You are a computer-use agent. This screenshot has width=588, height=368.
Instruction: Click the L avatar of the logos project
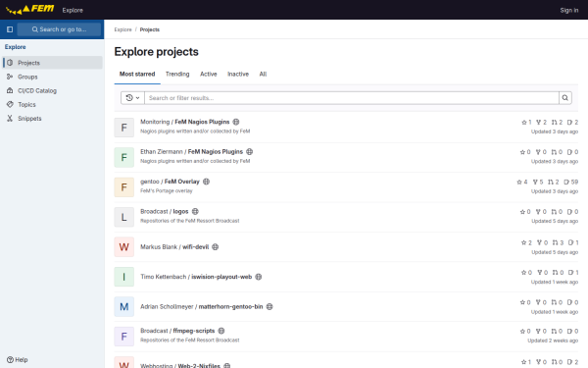click(x=124, y=217)
